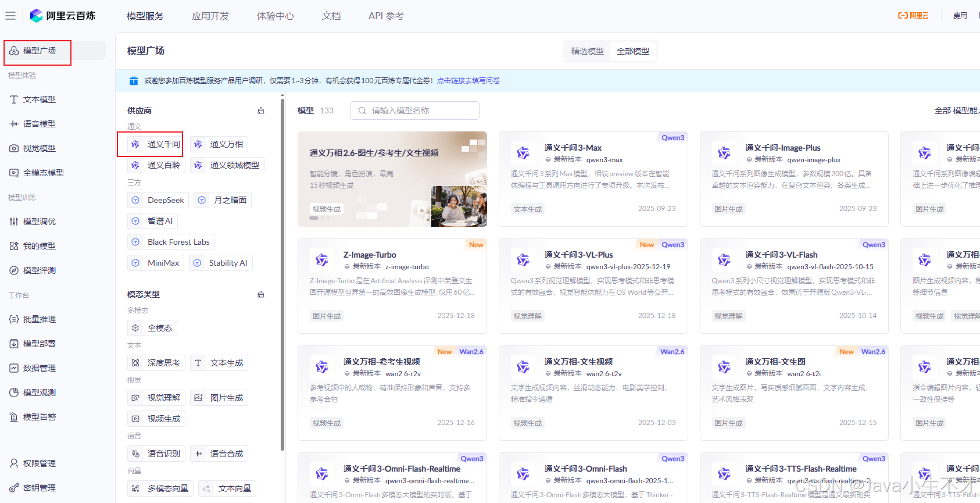
Task: Open the 通义万相-文生视频 model card
Action: click(593, 393)
